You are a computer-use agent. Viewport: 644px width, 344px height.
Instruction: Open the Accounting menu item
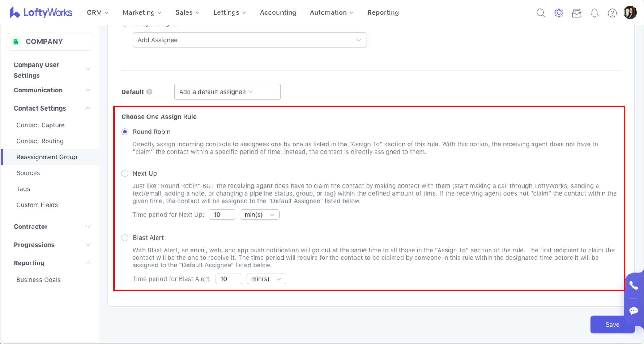pyautogui.click(x=278, y=12)
